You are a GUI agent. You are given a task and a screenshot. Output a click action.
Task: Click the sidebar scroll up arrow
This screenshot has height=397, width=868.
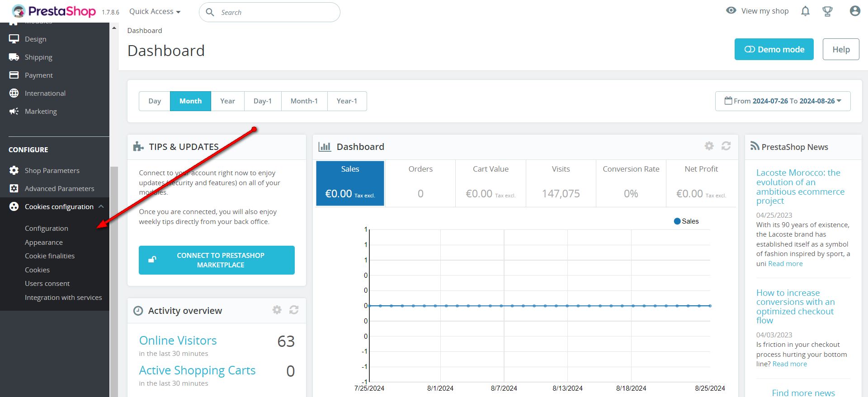114,28
